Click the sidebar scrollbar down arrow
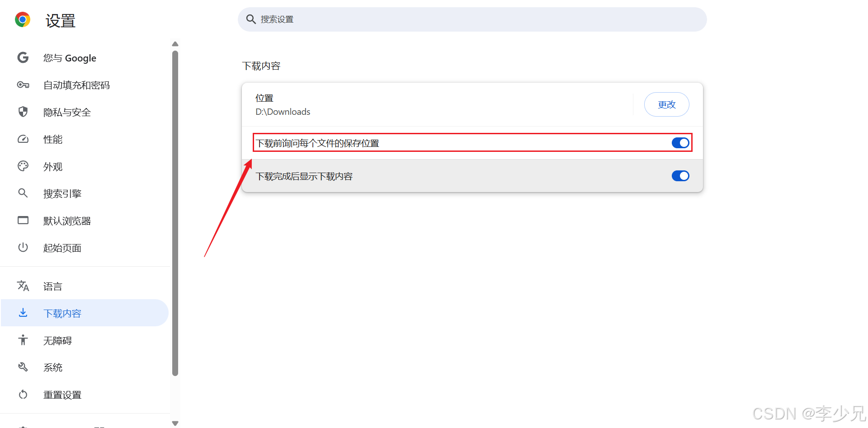The height and width of the screenshot is (428, 868). pos(175,423)
